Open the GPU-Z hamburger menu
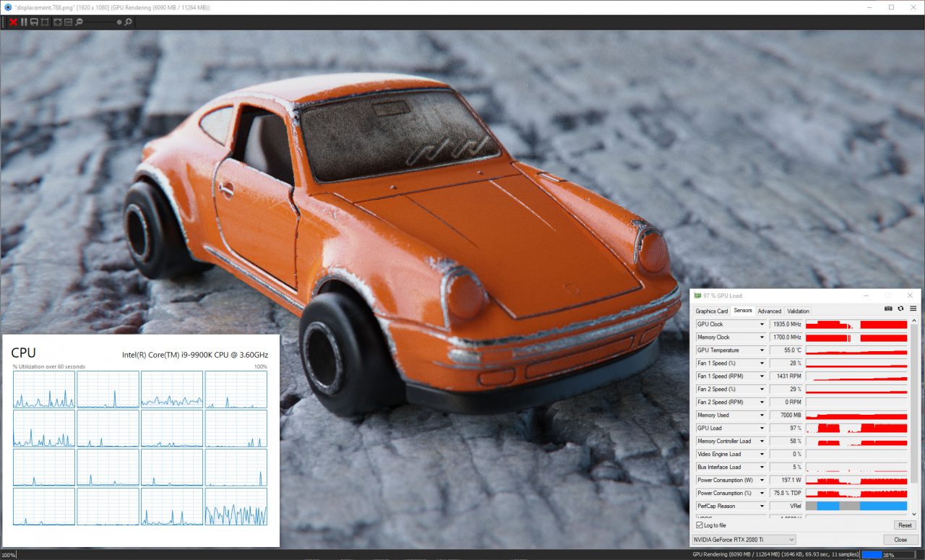The height and width of the screenshot is (560, 925). click(913, 309)
